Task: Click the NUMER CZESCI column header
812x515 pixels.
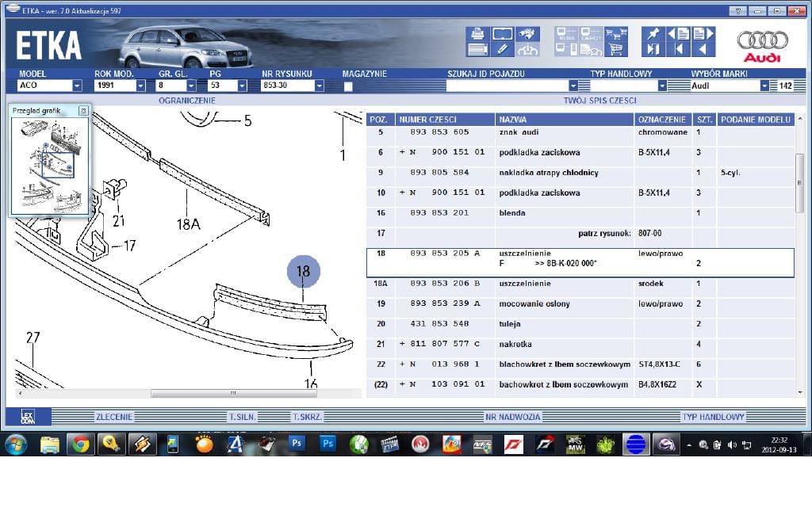Action: click(x=445, y=120)
